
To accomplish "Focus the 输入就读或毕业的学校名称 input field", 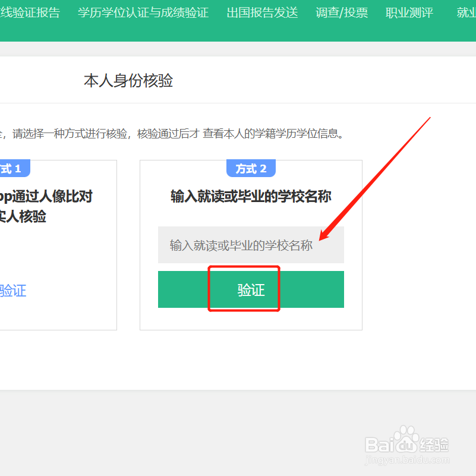I will (251, 245).
